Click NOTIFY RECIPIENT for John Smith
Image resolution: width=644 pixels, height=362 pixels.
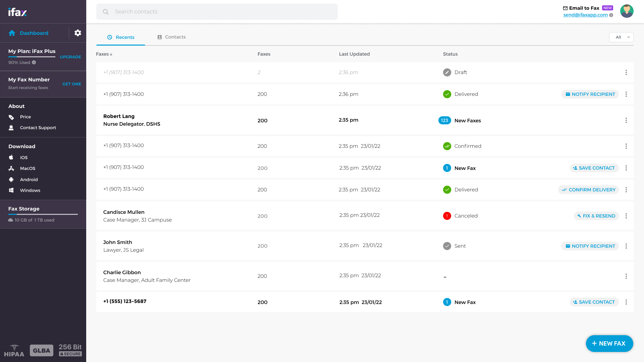(x=590, y=246)
